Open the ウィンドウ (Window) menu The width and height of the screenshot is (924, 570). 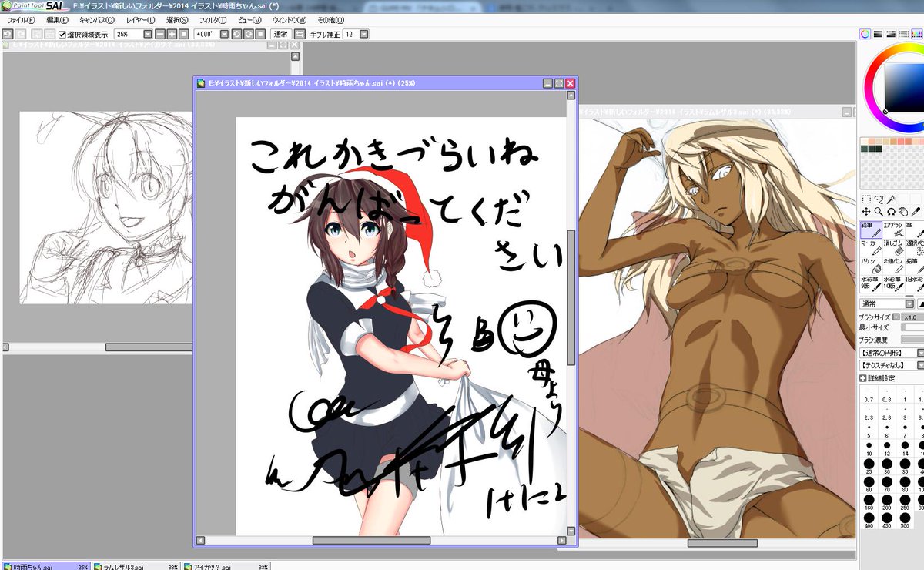[290, 20]
